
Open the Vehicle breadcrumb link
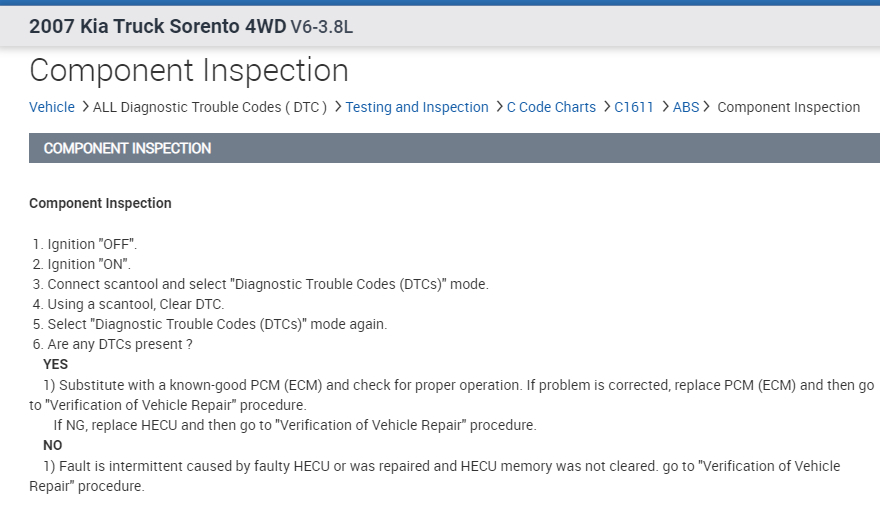52,107
